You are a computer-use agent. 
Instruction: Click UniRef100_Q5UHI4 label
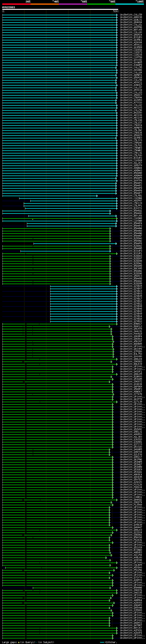click(x=131, y=35)
